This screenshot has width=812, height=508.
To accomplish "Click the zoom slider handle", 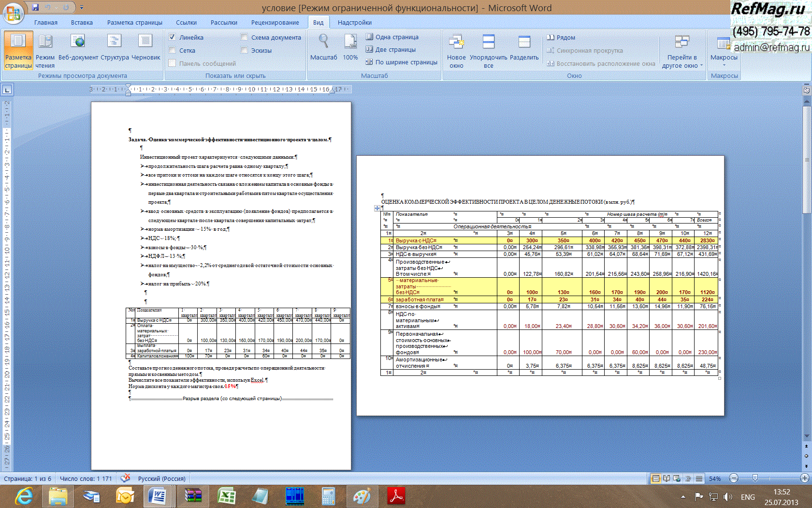I will pyautogui.click(x=755, y=478).
